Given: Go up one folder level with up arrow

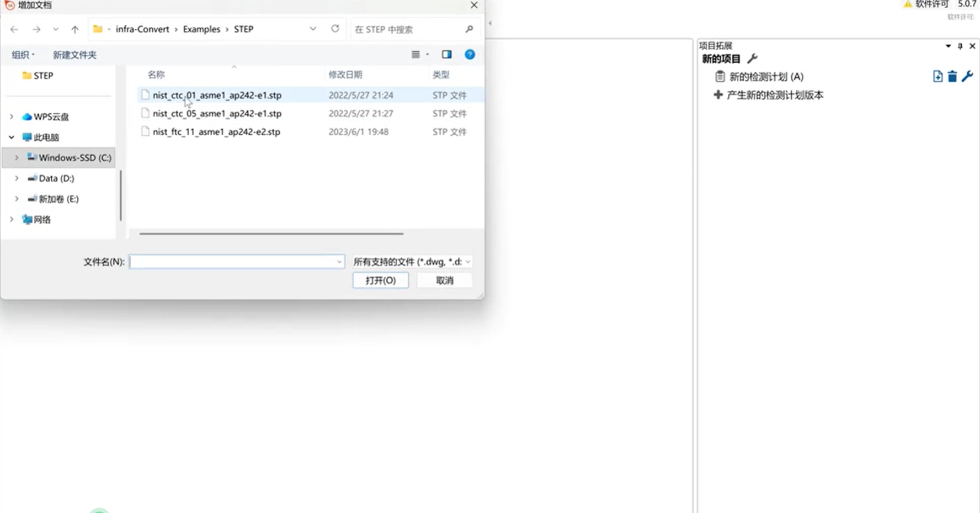Looking at the screenshot, I should click(x=75, y=29).
